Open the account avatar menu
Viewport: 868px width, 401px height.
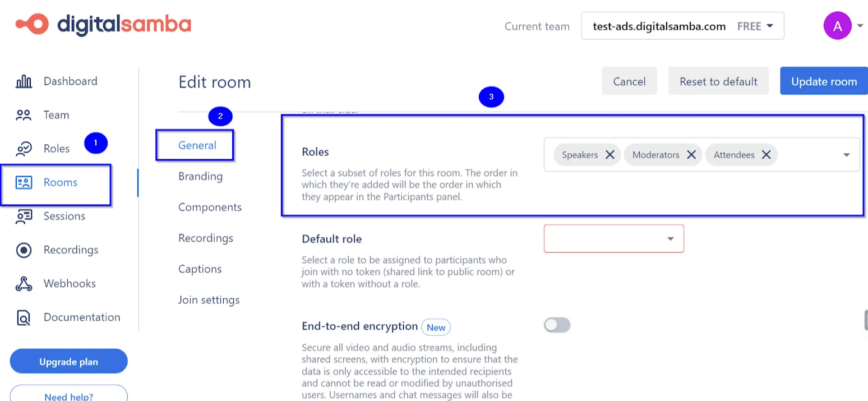[x=837, y=26]
